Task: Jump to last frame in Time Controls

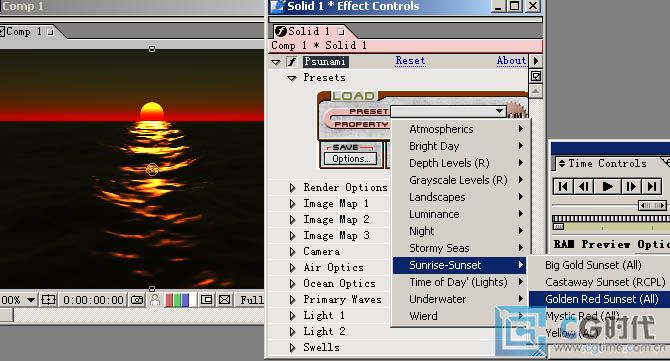Action: pos(652,187)
